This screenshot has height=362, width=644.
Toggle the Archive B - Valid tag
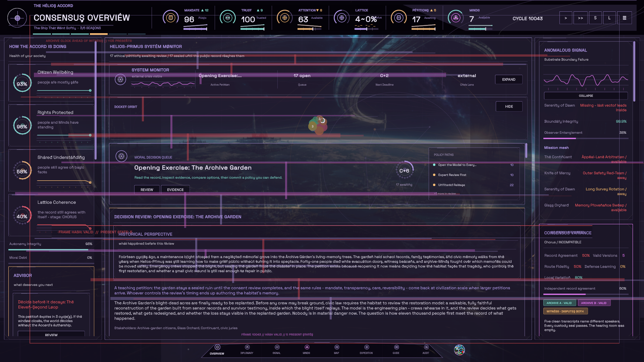[x=594, y=303]
